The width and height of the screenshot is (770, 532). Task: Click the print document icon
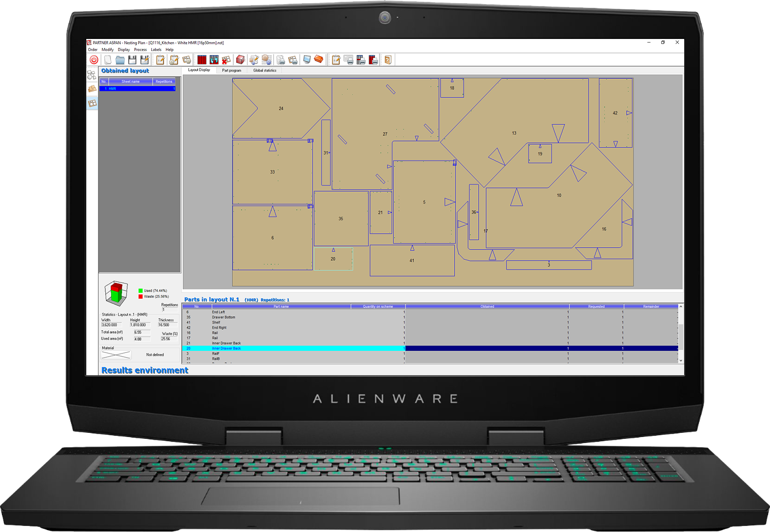tap(281, 60)
